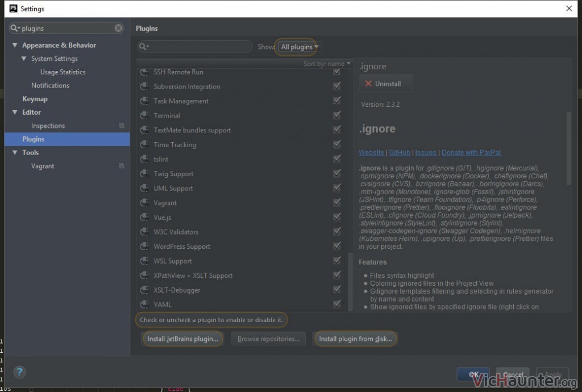Click the magnifier icon in plugin search box
Image resolution: width=582 pixels, height=392 pixels.
(x=144, y=47)
